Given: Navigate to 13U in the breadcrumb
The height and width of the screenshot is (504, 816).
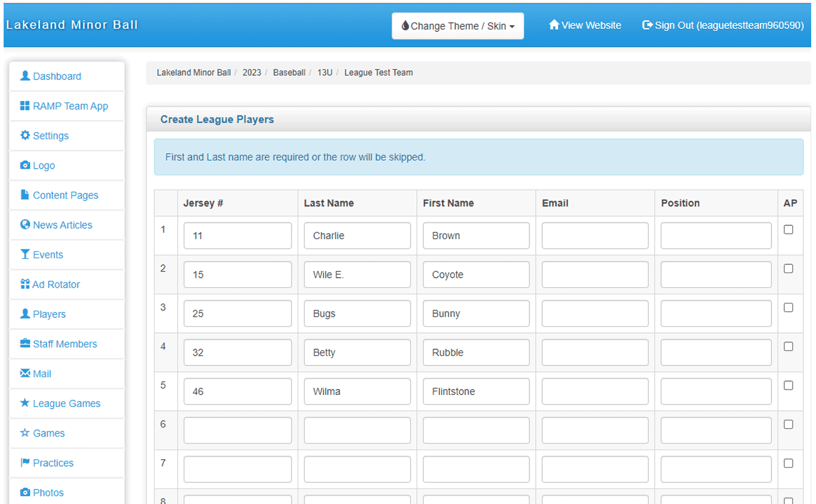Looking at the screenshot, I should click(325, 72).
